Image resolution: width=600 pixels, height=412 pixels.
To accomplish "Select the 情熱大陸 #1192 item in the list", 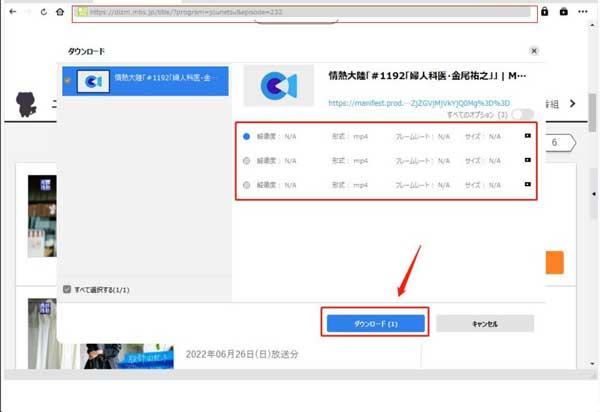I will click(x=145, y=81).
